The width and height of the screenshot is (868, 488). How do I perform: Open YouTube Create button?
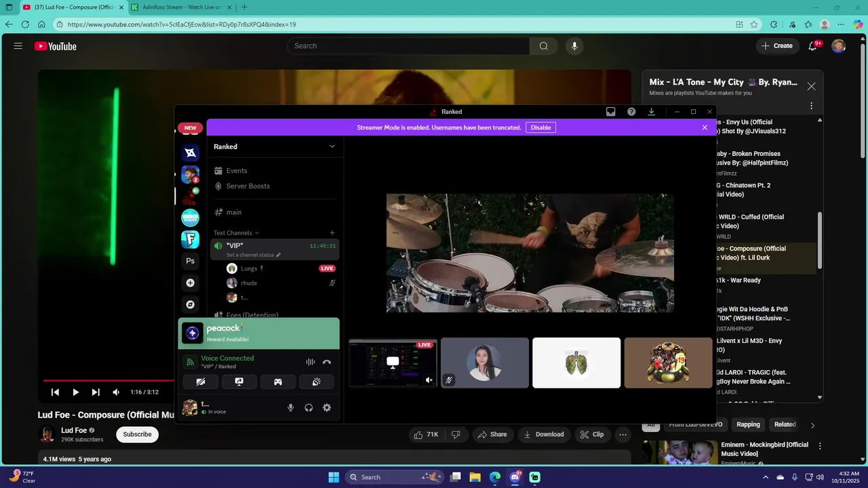777,46
